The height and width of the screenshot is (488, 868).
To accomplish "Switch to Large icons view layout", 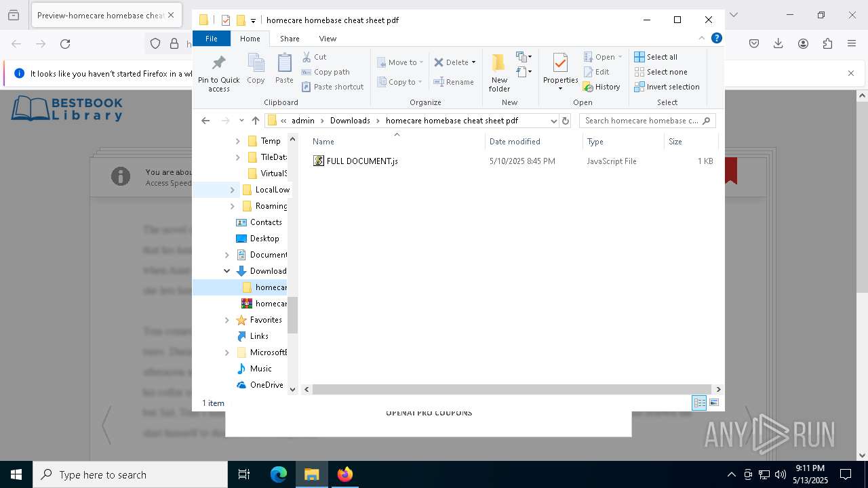I will click(713, 403).
